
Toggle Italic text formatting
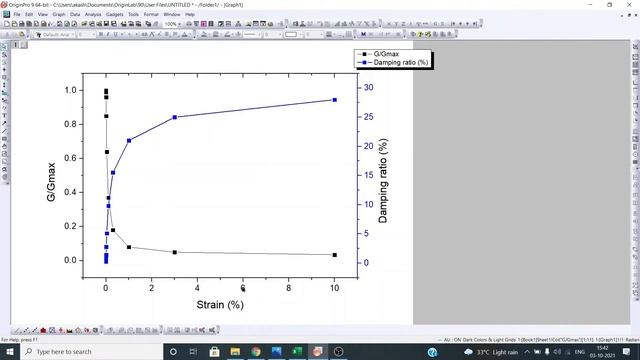(x=108, y=35)
